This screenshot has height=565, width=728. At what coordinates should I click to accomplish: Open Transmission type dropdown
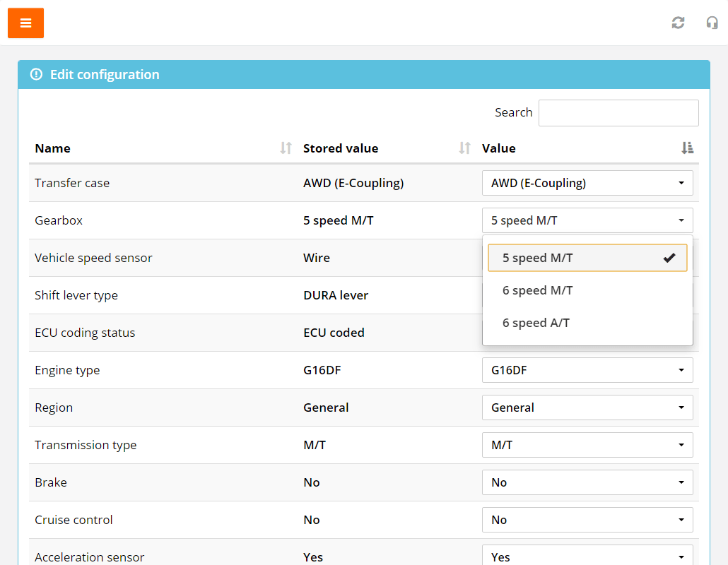pos(587,445)
